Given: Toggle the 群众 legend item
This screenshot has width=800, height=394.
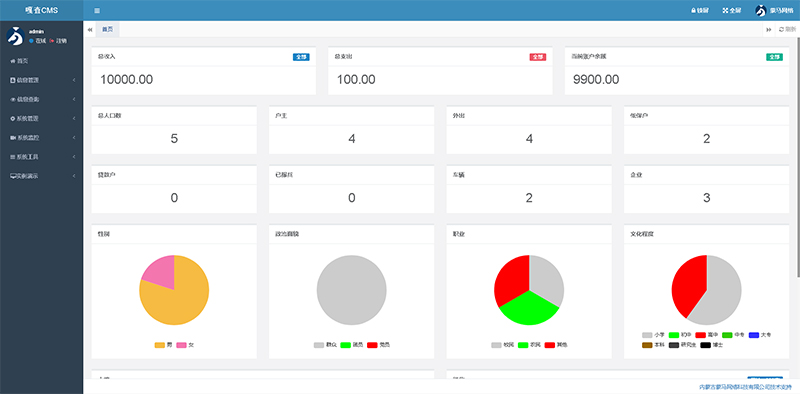Looking at the screenshot, I should click(325, 345).
